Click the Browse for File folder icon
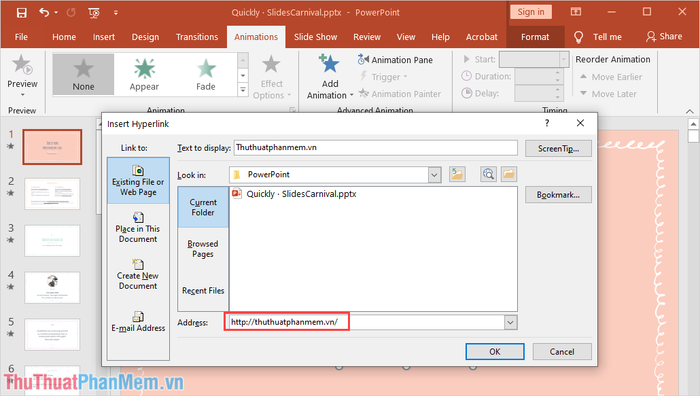The image size is (700, 396). point(508,174)
